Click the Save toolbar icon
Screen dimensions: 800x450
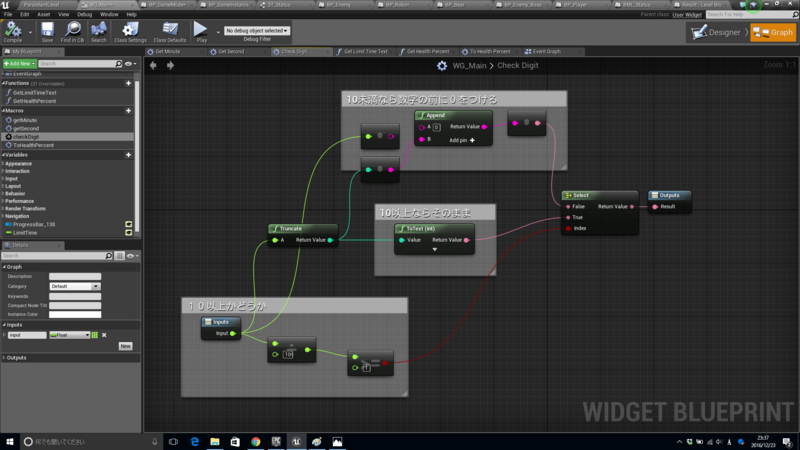pos(47,32)
